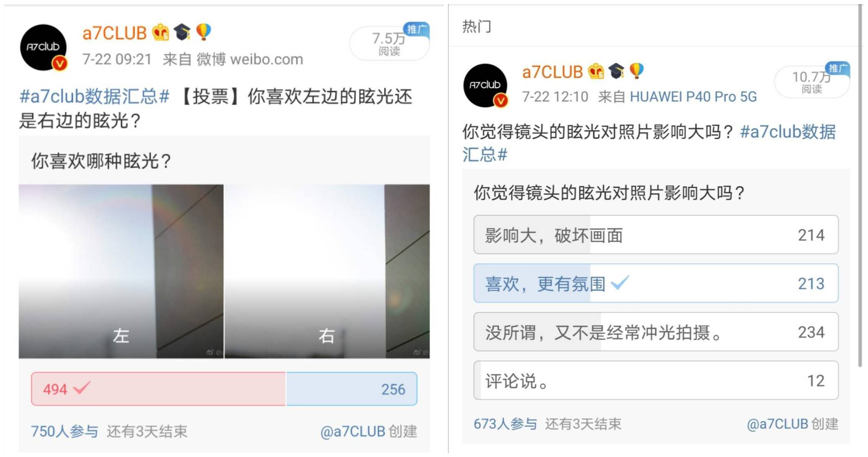
Task: Vote for right glare with 256 votes
Action: pos(352,389)
